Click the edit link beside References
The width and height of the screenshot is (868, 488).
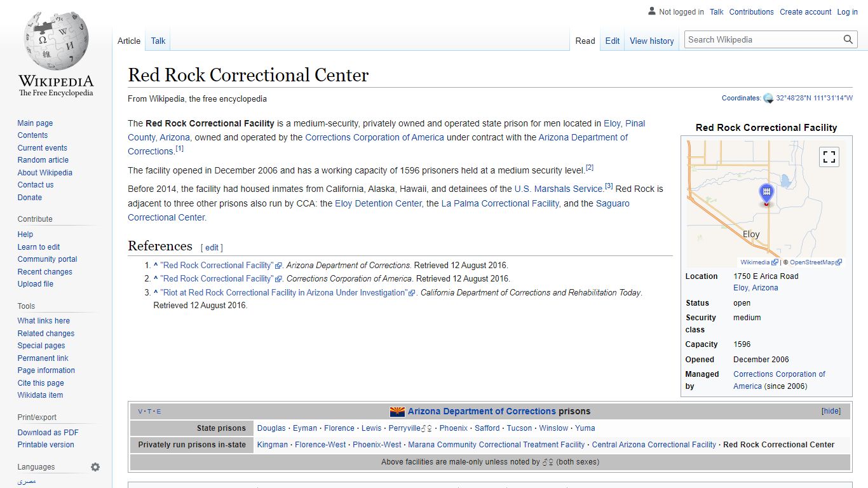212,248
